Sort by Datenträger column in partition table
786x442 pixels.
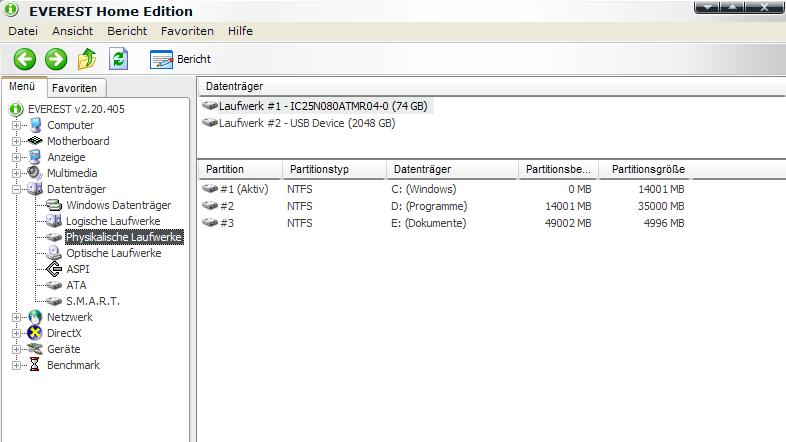pyautogui.click(x=452, y=169)
